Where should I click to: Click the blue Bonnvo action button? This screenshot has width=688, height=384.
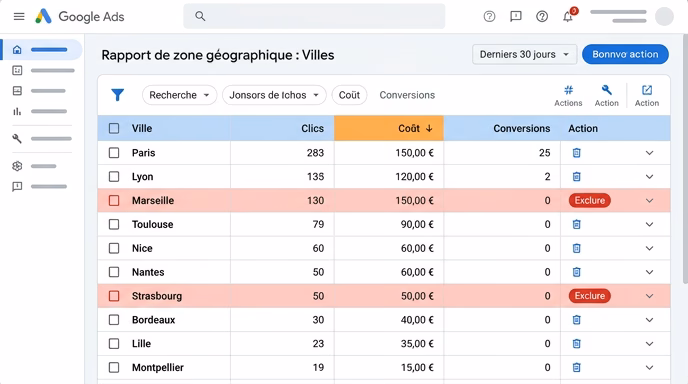pos(625,54)
